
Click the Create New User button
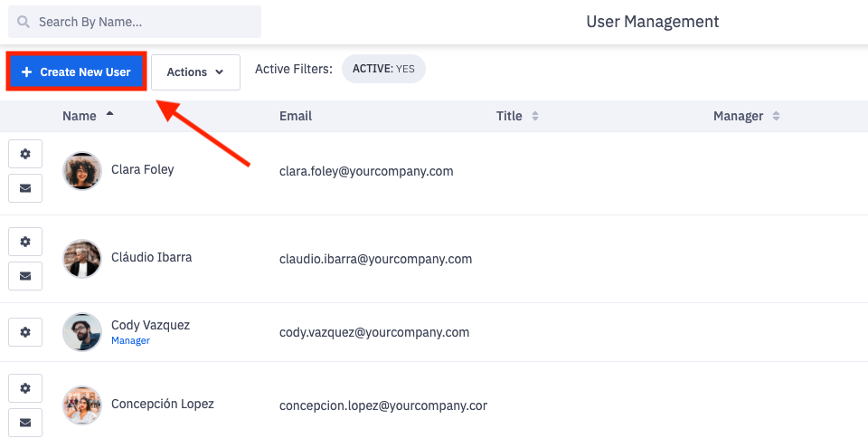[77, 71]
